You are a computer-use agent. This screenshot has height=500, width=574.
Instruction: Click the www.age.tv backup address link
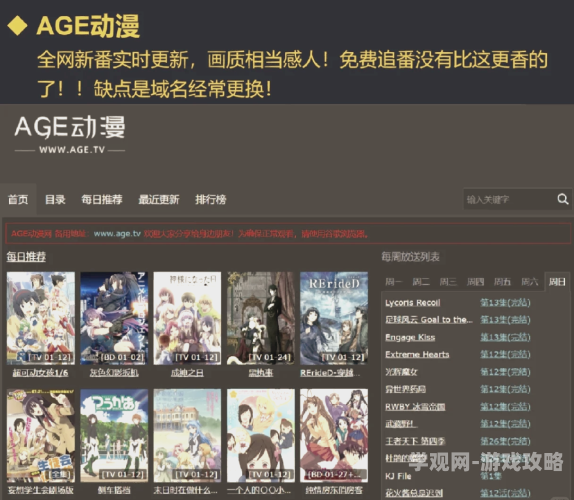click(117, 234)
